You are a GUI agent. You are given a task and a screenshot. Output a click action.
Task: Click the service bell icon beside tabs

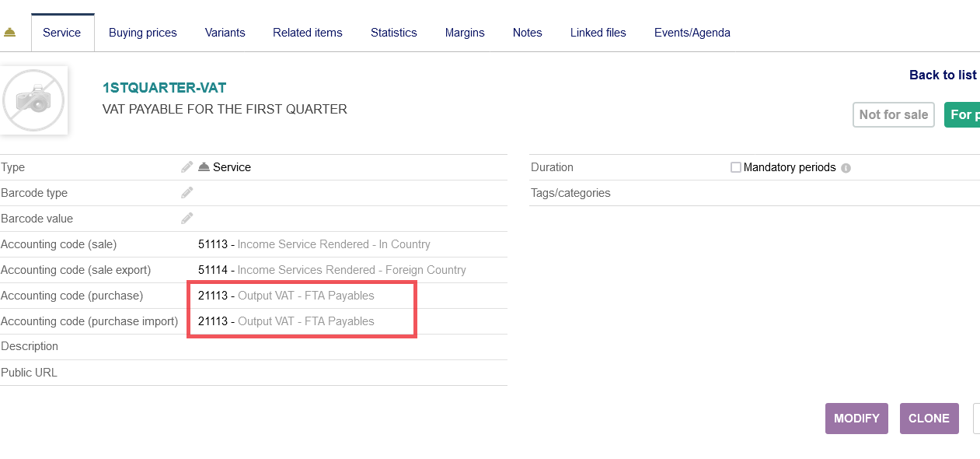tap(10, 33)
